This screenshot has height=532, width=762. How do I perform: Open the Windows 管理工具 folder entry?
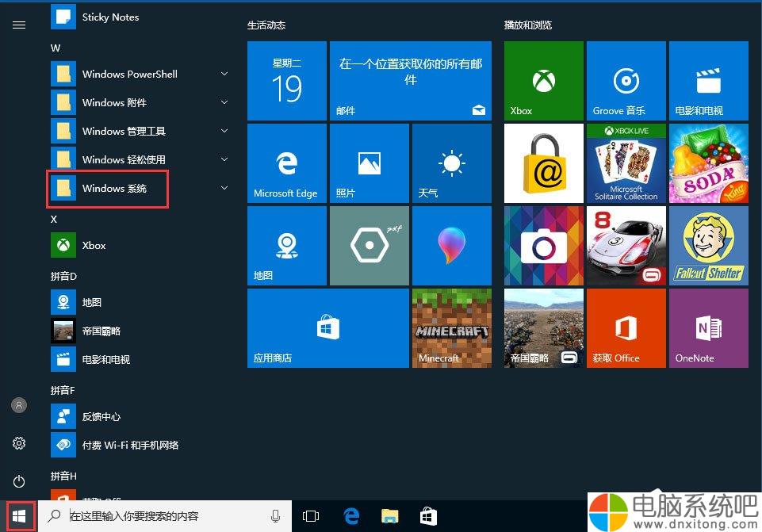(141, 131)
